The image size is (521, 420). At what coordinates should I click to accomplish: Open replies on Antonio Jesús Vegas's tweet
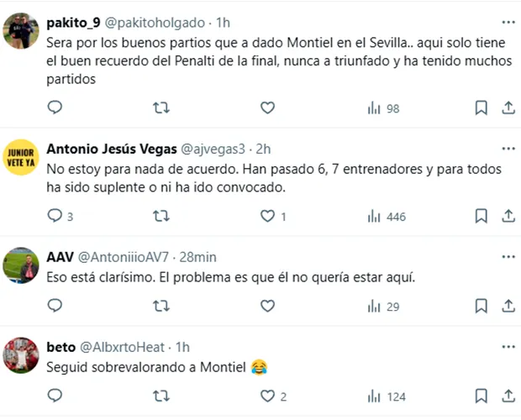[x=55, y=216]
